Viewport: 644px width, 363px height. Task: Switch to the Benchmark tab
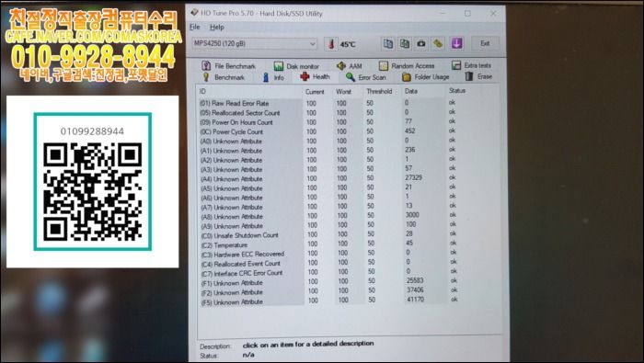click(x=224, y=77)
